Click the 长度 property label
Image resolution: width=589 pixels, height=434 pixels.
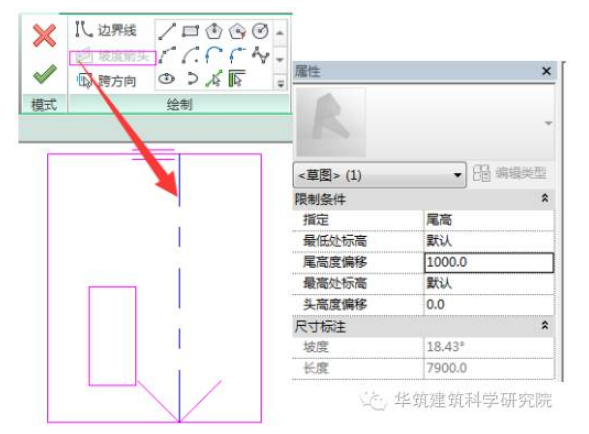pos(316,368)
